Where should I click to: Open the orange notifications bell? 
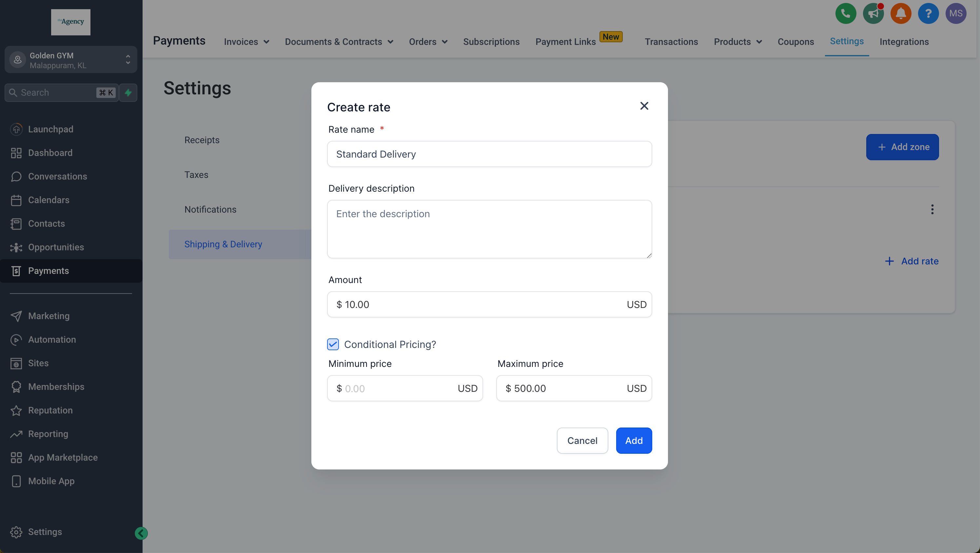(900, 14)
